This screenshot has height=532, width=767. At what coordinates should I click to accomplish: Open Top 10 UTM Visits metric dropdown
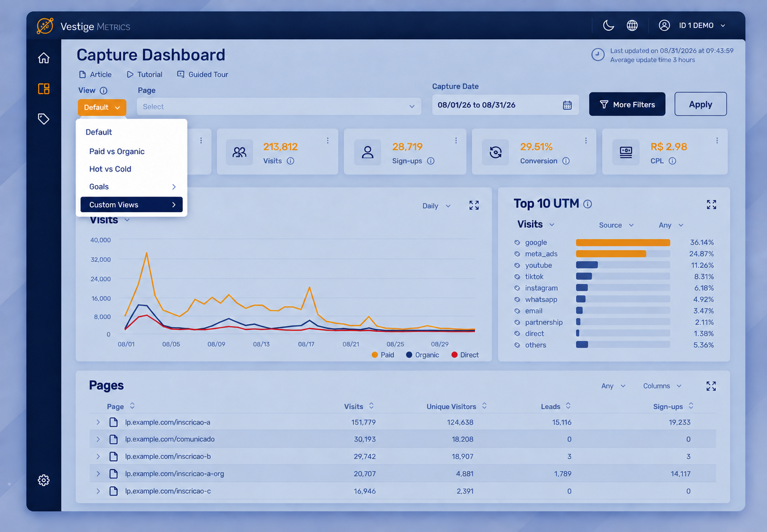[x=536, y=225]
